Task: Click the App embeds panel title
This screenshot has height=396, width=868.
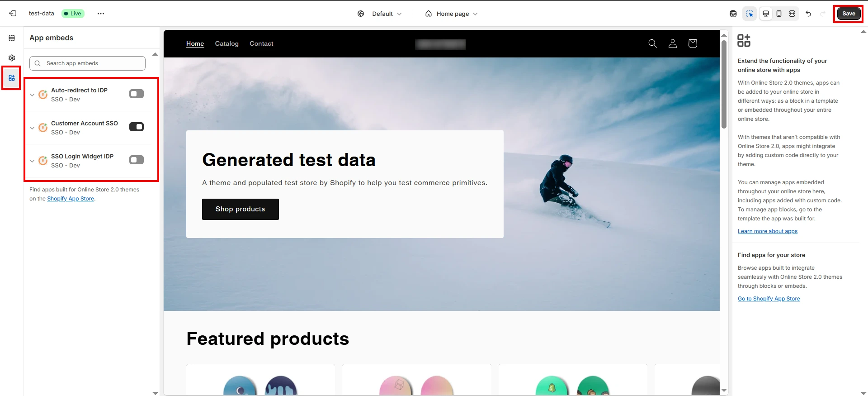Action: [51, 38]
